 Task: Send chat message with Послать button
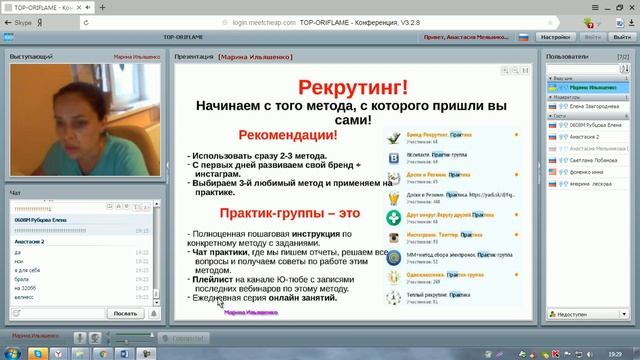click(x=125, y=313)
